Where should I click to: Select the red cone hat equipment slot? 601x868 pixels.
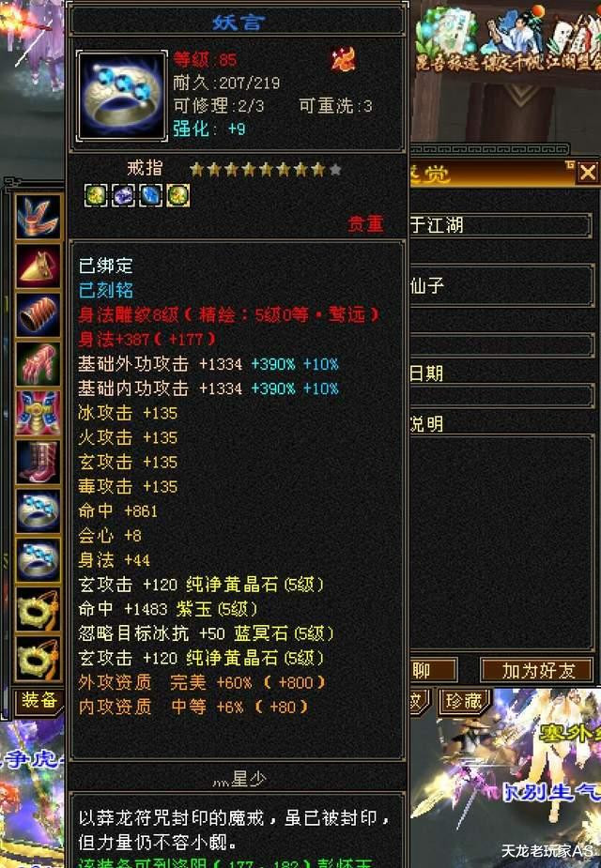tap(38, 266)
